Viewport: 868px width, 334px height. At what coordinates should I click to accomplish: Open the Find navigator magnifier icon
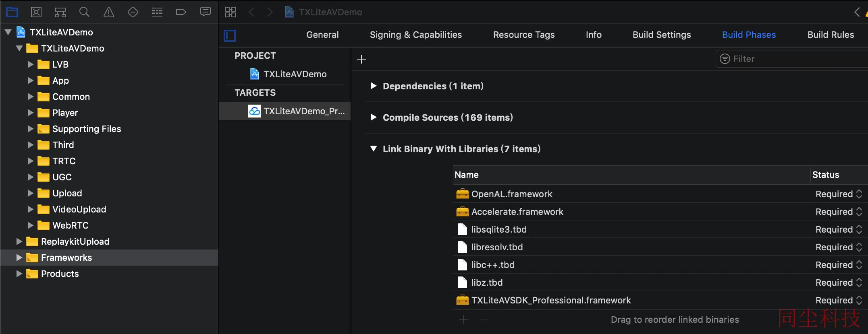coord(84,12)
